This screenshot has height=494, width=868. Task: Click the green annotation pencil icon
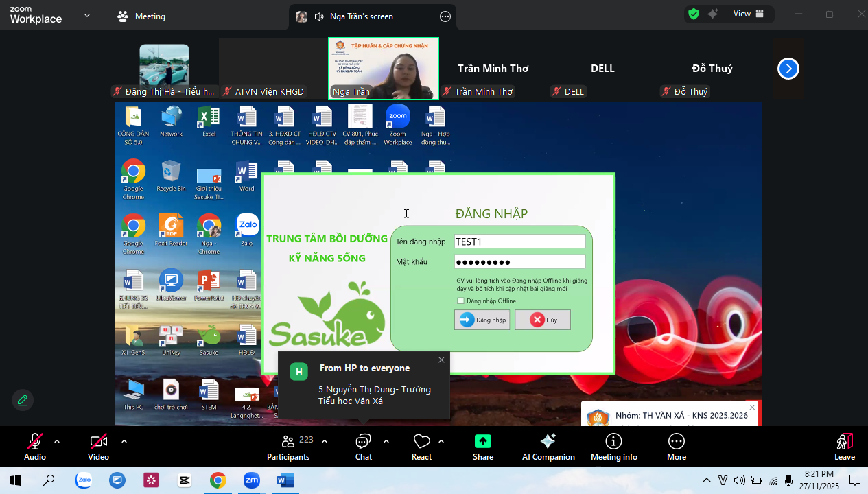click(x=23, y=400)
